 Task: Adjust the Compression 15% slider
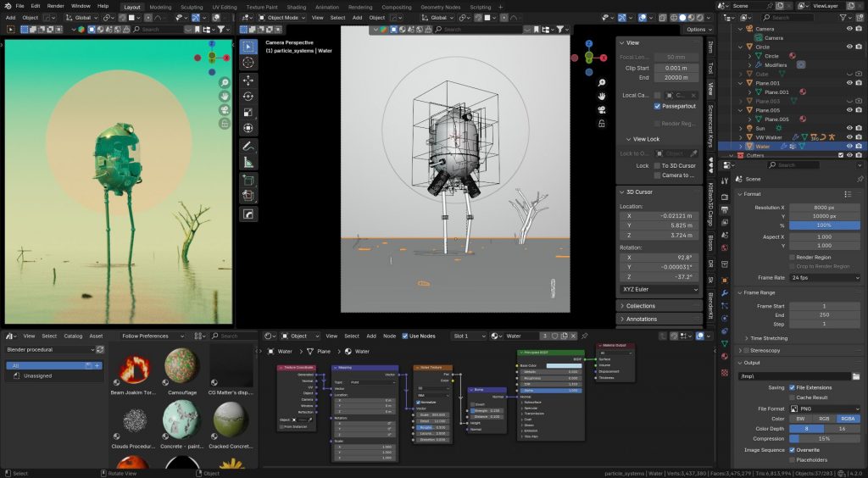pyautogui.click(x=825, y=439)
